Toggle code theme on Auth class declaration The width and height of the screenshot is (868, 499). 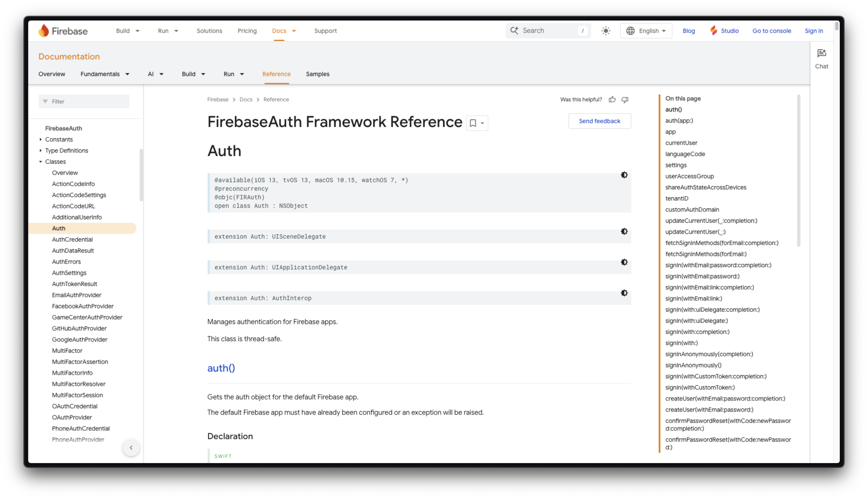coord(624,175)
